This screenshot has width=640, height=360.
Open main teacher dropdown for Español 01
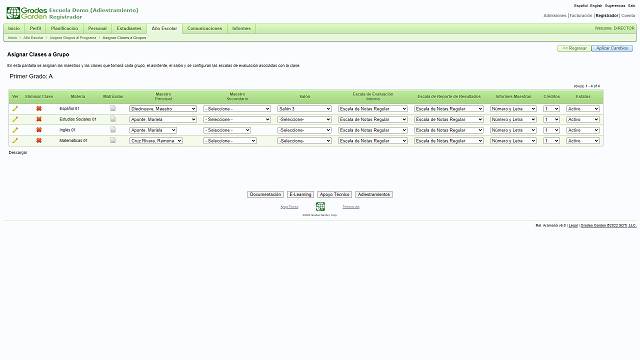[163, 109]
